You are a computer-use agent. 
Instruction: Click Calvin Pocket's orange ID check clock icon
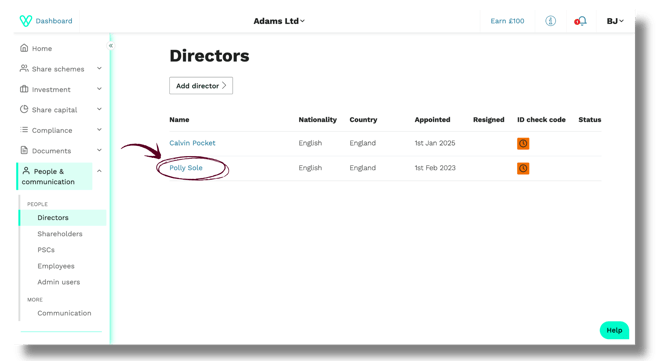click(523, 144)
